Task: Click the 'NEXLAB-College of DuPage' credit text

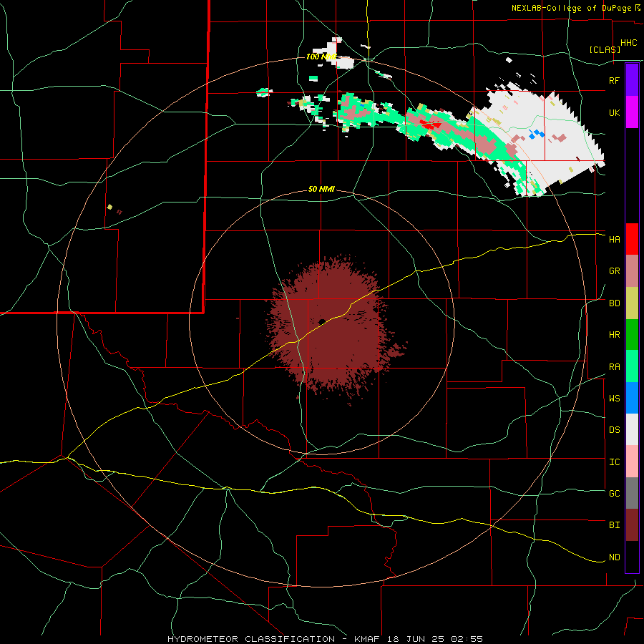Action: pyautogui.click(x=571, y=8)
